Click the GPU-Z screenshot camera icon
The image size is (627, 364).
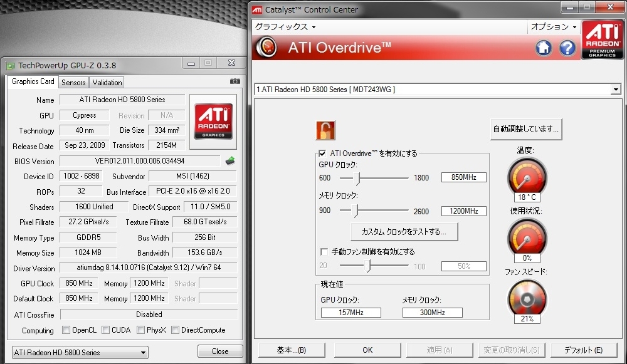(235, 81)
